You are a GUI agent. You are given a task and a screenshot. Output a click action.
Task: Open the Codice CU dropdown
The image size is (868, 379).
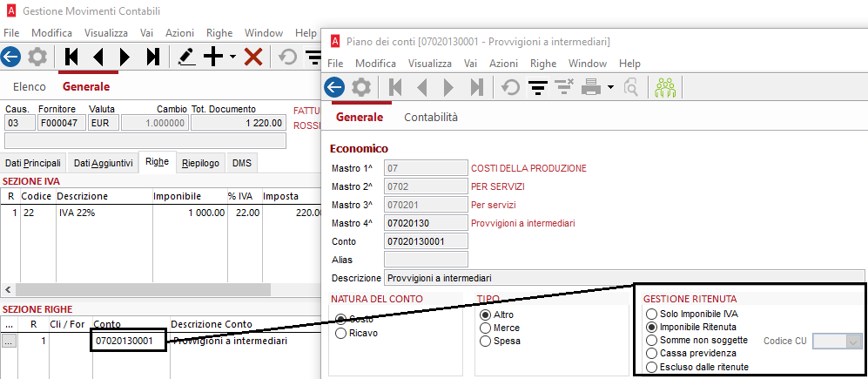pyautogui.click(x=852, y=342)
